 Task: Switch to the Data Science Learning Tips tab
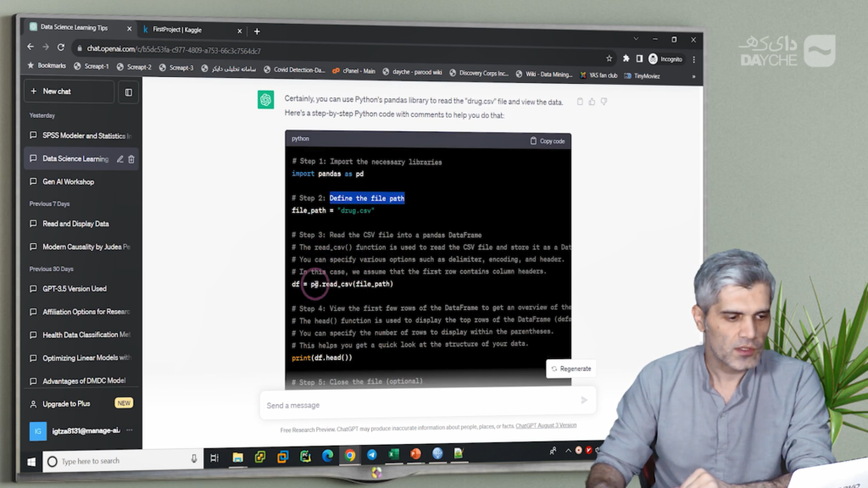pos(75,27)
